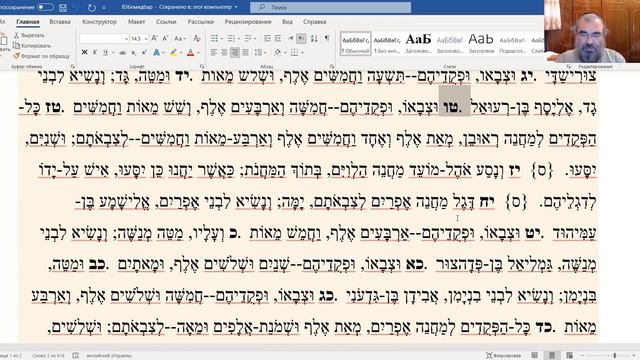Open the font name combo box
The width and height of the screenshot is (640, 360).
pyautogui.click(x=104, y=38)
